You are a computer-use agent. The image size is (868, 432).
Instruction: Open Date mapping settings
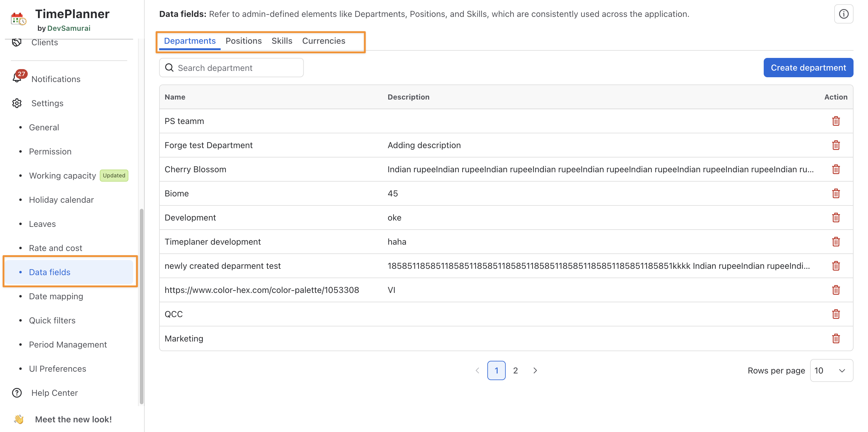[x=56, y=297]
